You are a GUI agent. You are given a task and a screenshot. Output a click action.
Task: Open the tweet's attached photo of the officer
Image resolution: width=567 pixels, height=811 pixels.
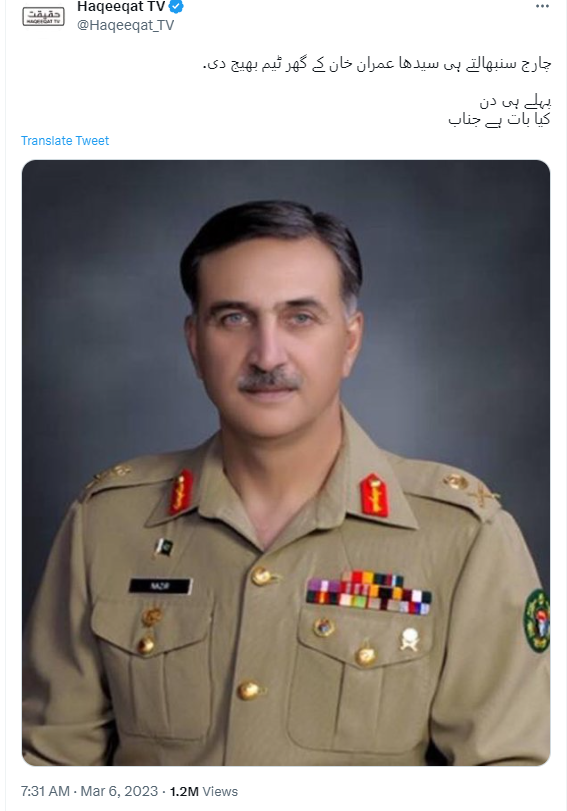click(x=286, y=462)
